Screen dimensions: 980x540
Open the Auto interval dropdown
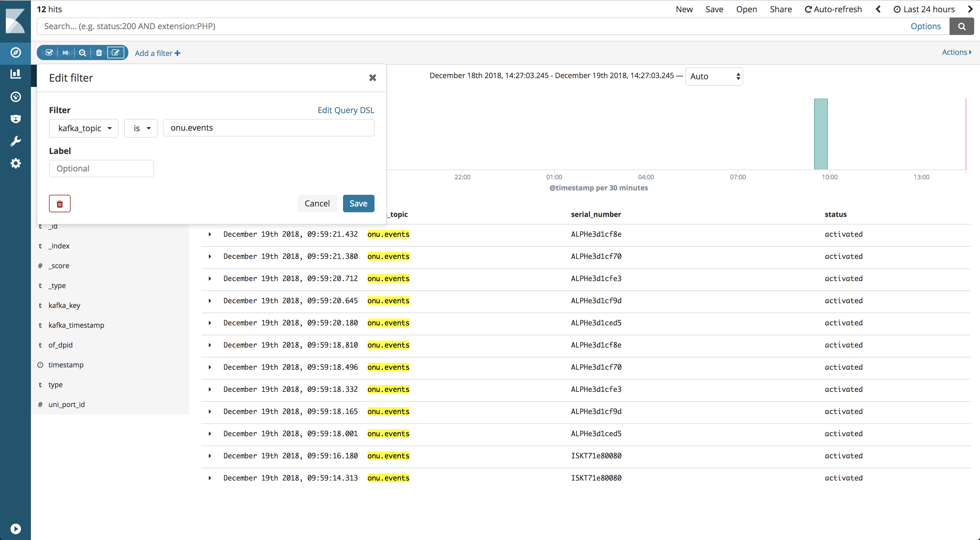tap(714, 76)
